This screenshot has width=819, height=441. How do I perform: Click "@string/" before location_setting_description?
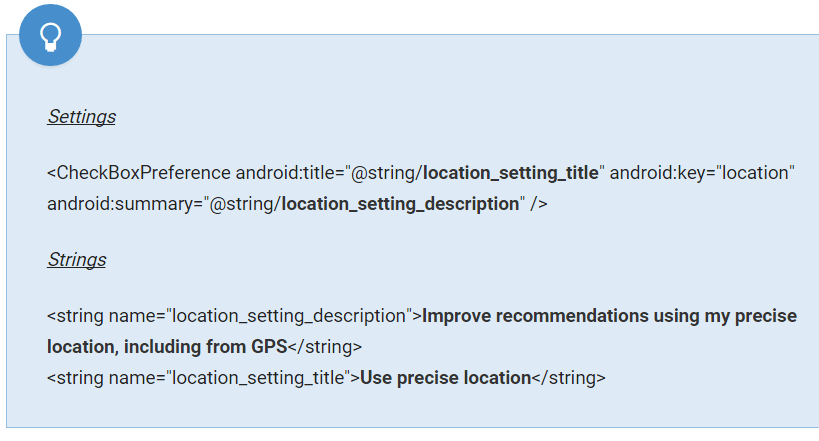245,204
